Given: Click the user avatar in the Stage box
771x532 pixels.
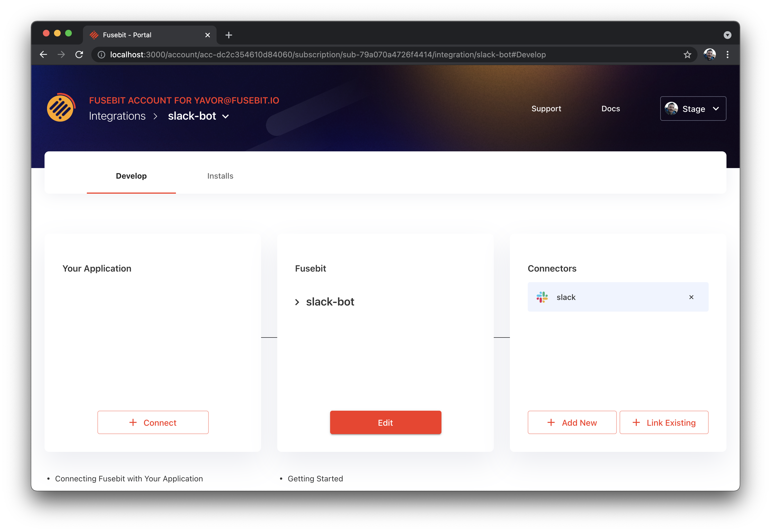Looking at the screenshot, I should point(671,109).
